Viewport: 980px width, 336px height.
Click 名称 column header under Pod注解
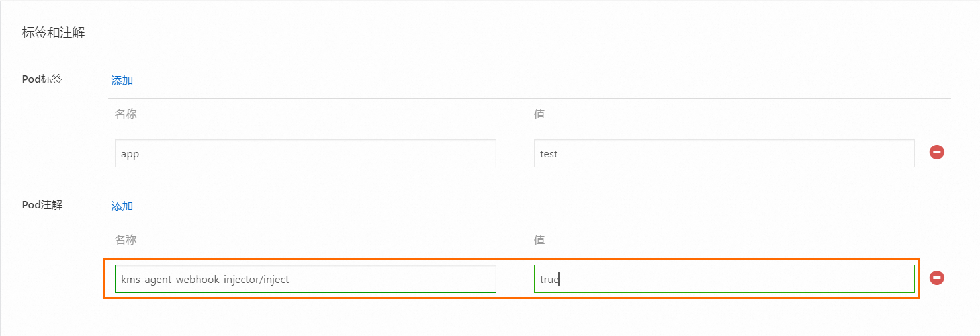pos(126,240)
